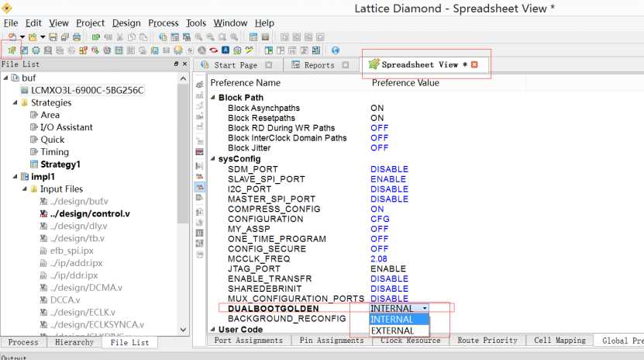Open the Tools menu
The image size is (644, 360).
coord(196,23)
